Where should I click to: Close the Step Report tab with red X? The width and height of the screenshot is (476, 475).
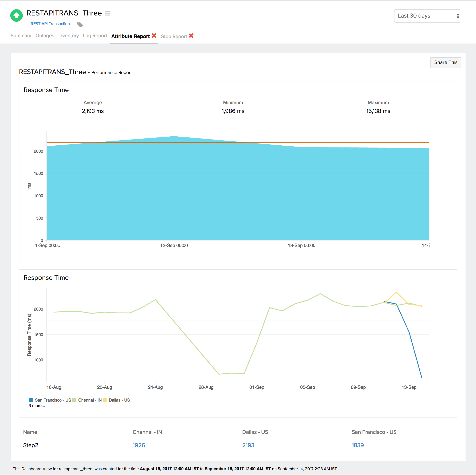click(191, 36)
